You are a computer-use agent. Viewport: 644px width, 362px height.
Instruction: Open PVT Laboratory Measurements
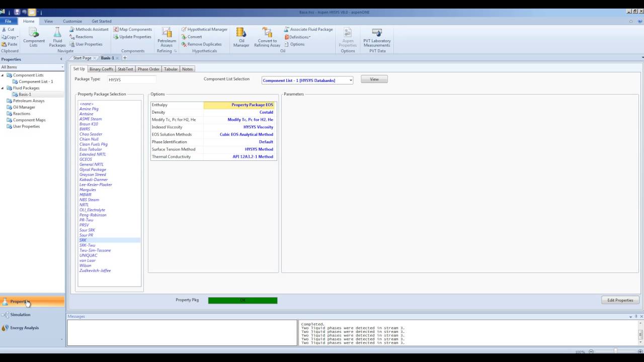point(377,37)
